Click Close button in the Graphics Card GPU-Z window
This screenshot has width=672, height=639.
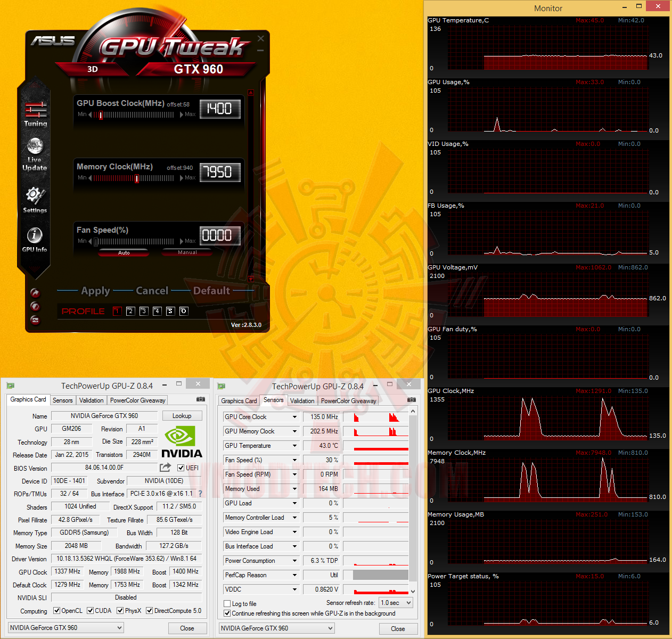[x=187, y=628]
